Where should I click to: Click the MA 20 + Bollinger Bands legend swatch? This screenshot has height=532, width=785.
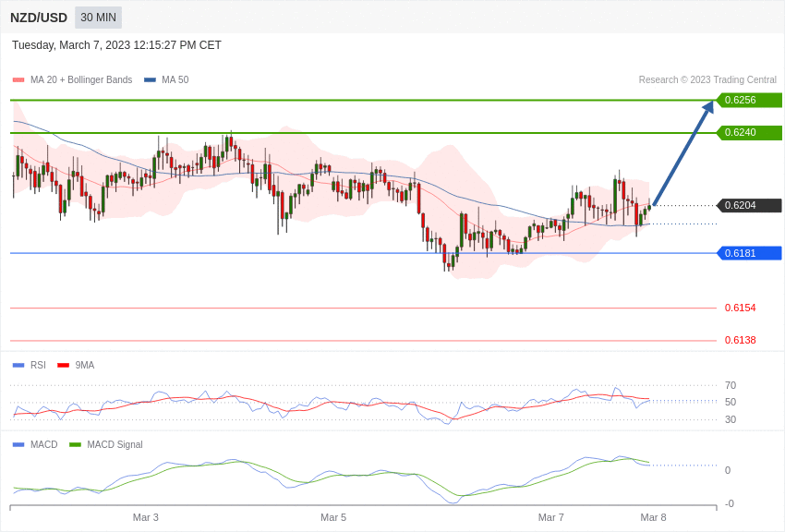(x=18, y=79)
